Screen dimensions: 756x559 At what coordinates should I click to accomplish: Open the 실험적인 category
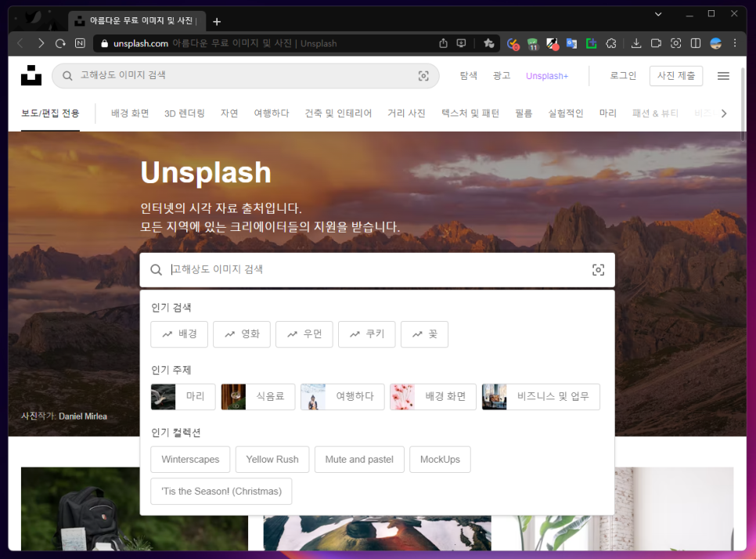pos(566,114)
